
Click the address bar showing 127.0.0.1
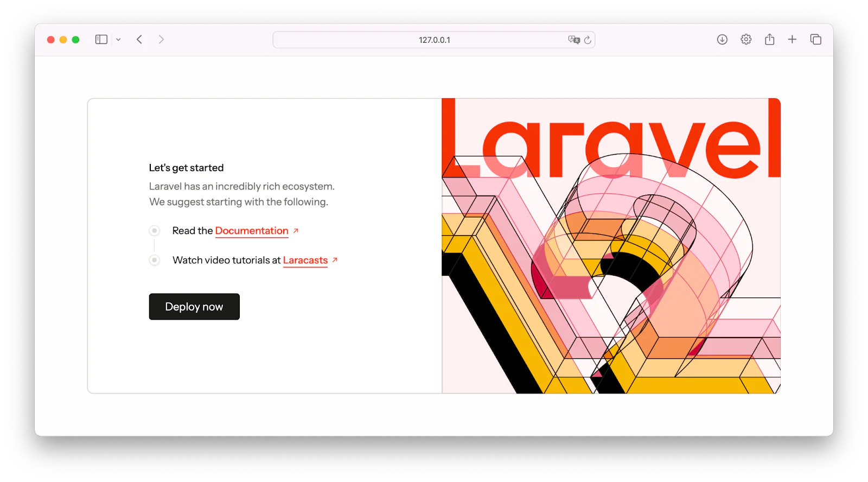pos(434,40)
